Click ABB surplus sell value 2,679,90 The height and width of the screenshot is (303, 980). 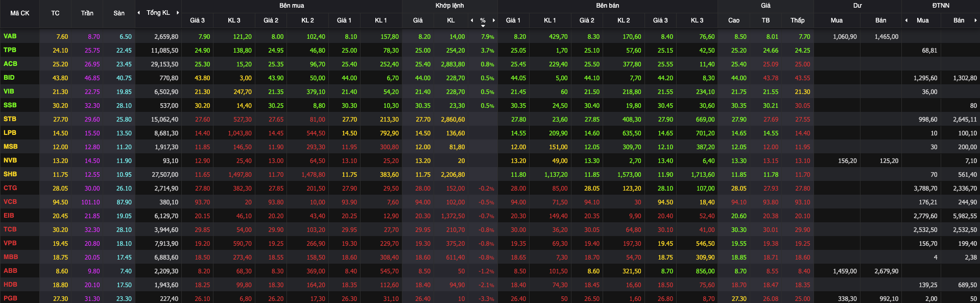pyautogui.click(x=886, y=271)
